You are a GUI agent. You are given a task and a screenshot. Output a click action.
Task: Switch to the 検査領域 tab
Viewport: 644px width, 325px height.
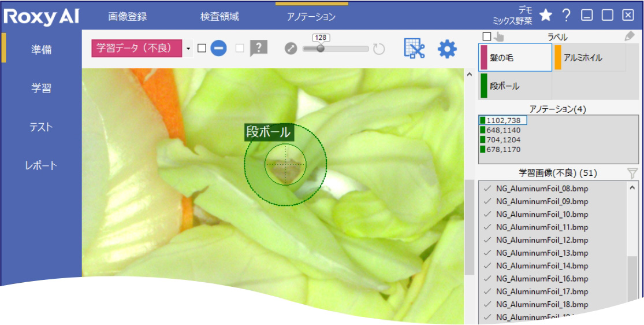coord(219,17)
